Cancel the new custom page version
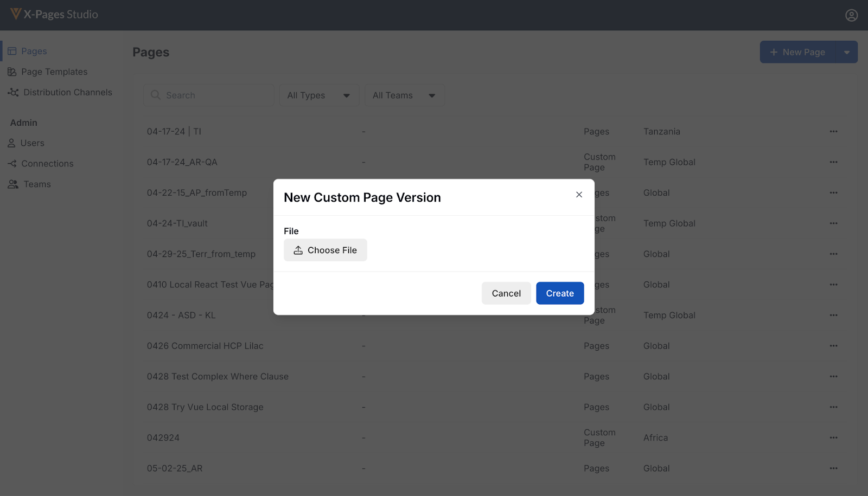Screen dimensions: 868x496 coord(506,293)
